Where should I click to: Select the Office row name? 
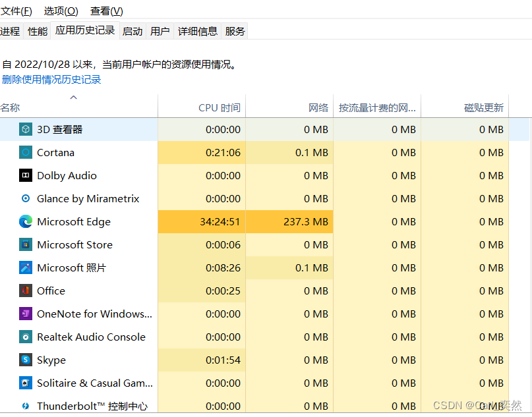coord(51,291)
